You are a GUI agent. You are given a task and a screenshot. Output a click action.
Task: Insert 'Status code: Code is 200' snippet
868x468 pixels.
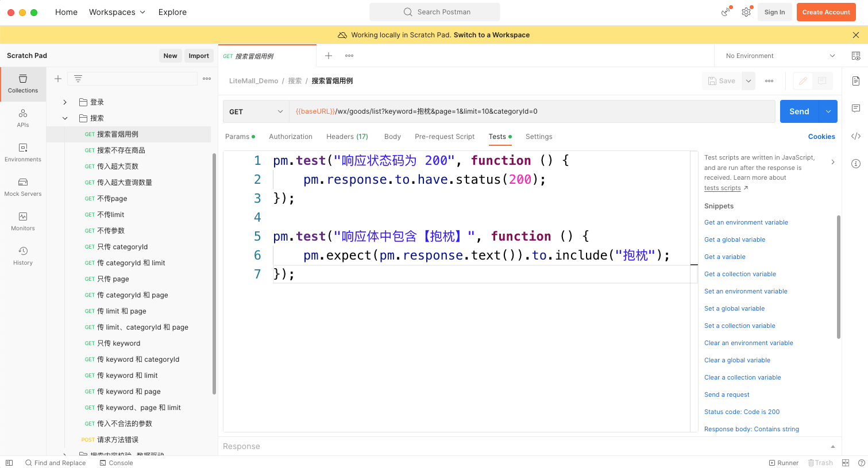coord(742,412)
